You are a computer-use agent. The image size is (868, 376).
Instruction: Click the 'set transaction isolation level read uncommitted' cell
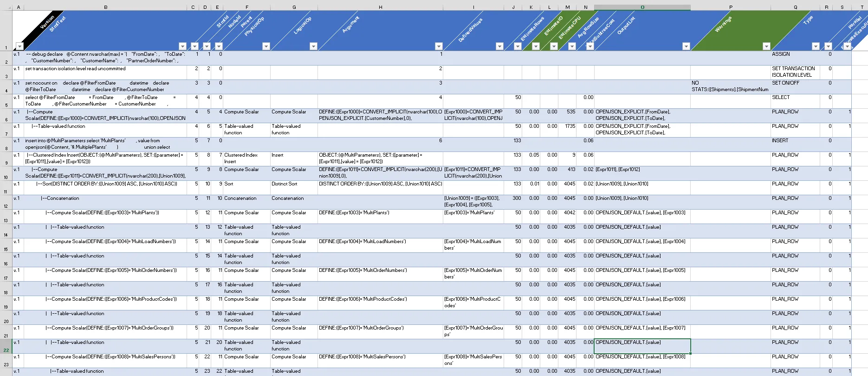click(106, 73)
